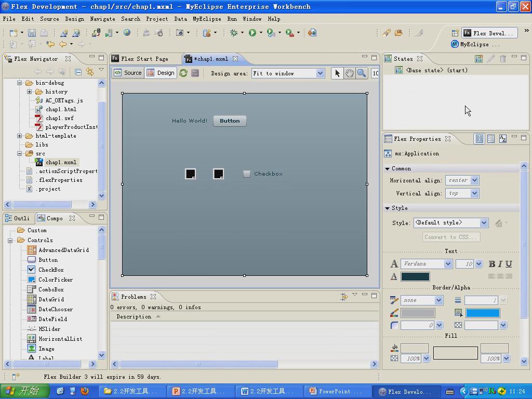
Task: Click the New file icon in toolbar
Action: (x=14, y=33)
